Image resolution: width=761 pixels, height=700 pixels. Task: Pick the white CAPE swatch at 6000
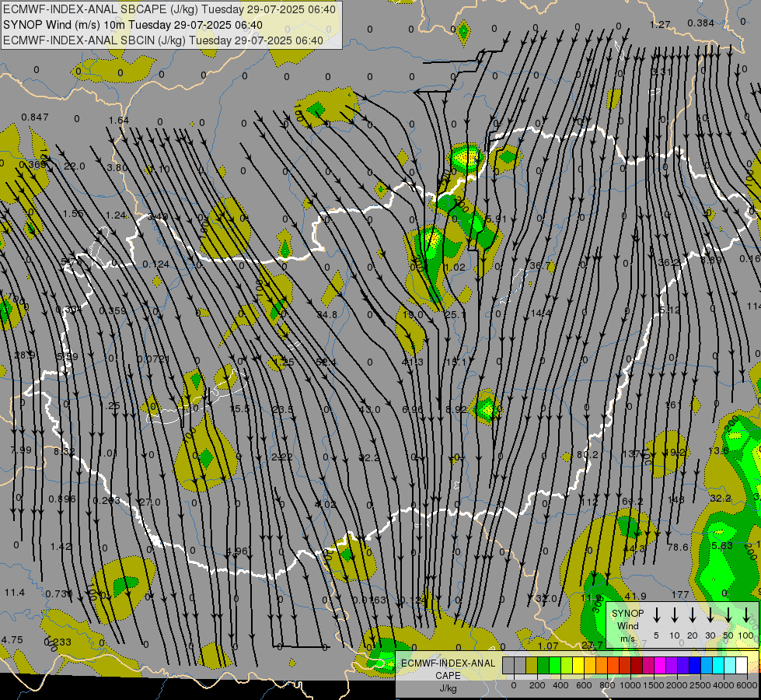click(x=741, y=666)
